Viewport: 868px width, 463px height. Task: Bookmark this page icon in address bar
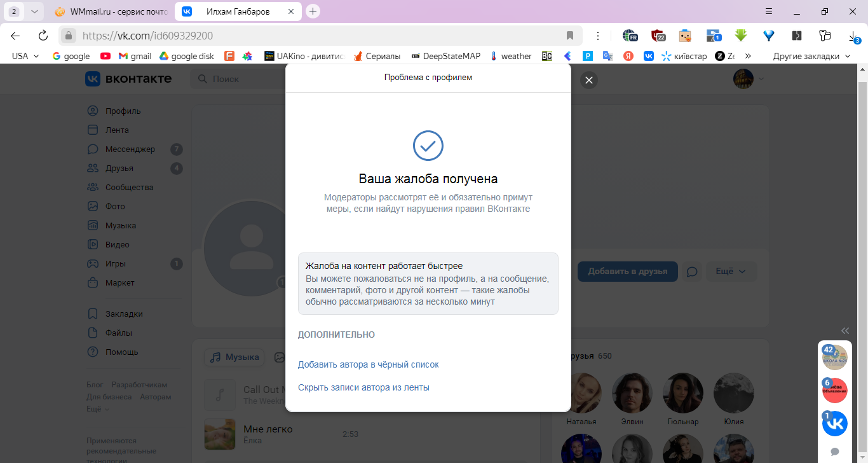tap(570, 36)
